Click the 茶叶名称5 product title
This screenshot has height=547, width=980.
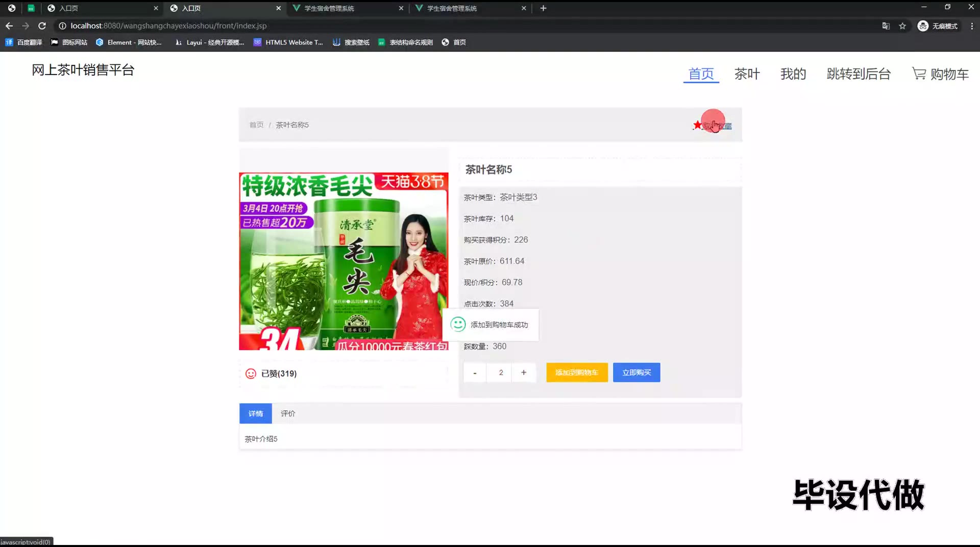click(488, 169)
